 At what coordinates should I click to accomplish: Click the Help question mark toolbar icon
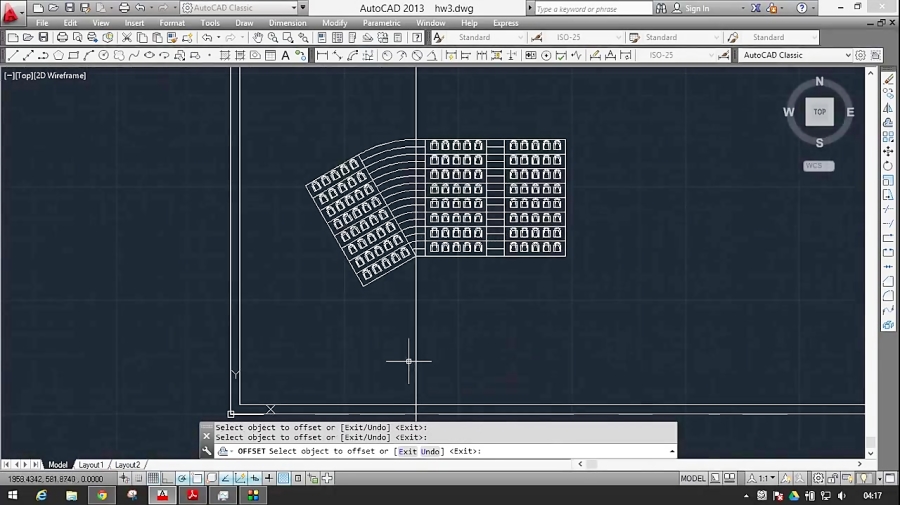coord(417,37)
